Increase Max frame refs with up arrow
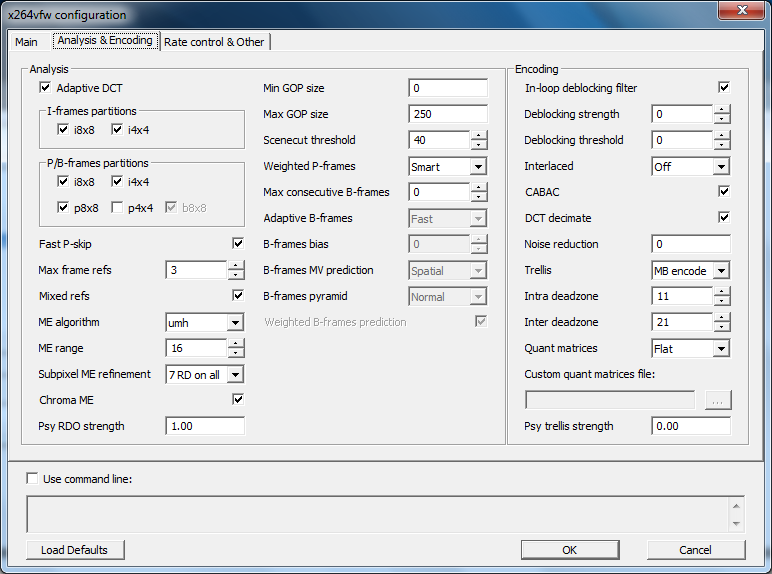Screen dimensions: 772x574 point(236,266)
